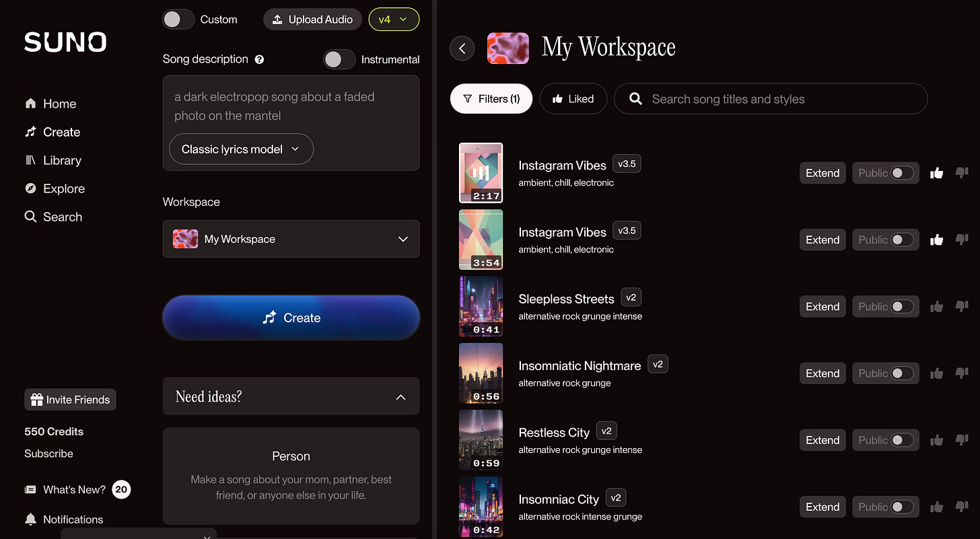Pause the playing Instagram Vibes cover 2:17
980x539 pixels.
coord(481,172)
